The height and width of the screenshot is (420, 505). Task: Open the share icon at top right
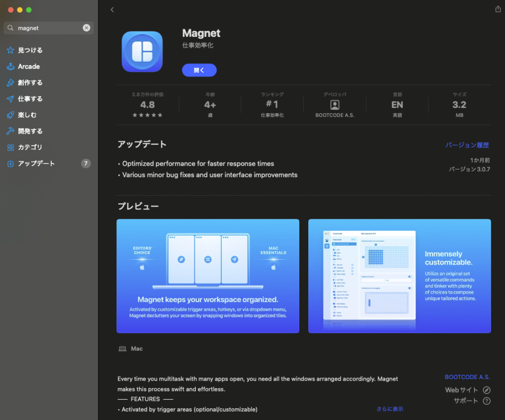pos(498,9)
